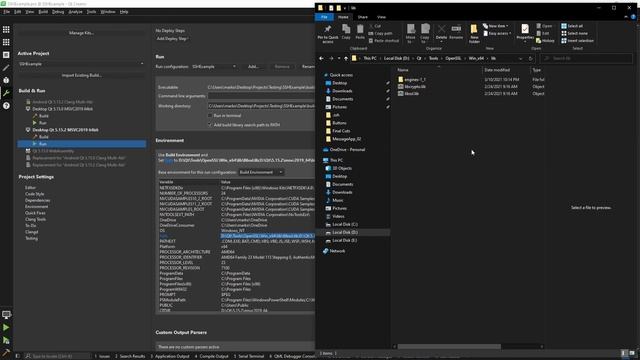Viewport: 640px width, 360px height.
Task: Click Delete icon in Explorer ribbon
Action: point(441,32)
